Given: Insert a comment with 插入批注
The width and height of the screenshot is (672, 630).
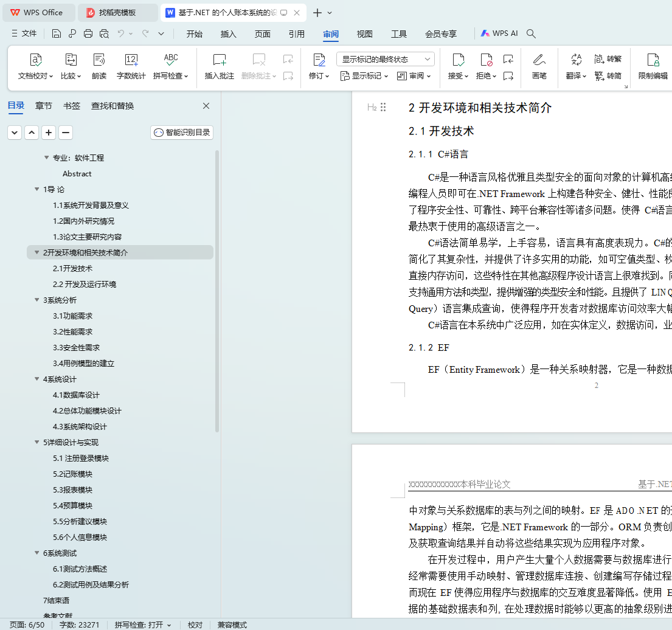Looking at the screenshot, I should pyautogui.click(x=220, y=66).
